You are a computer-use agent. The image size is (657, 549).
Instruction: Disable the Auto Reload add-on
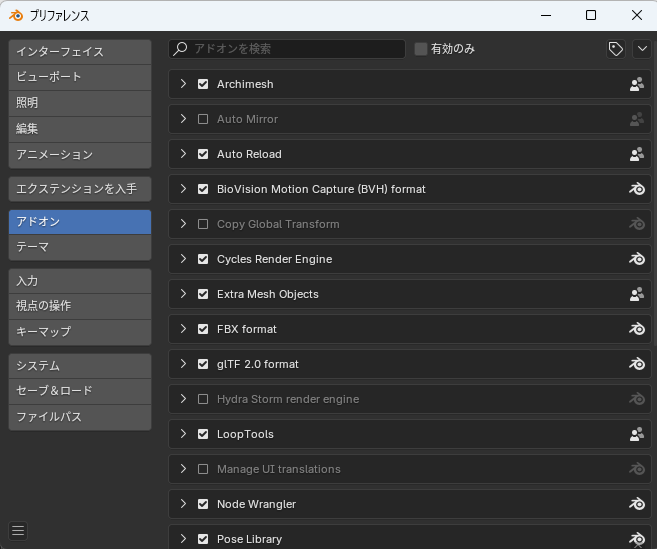(203, 154)
